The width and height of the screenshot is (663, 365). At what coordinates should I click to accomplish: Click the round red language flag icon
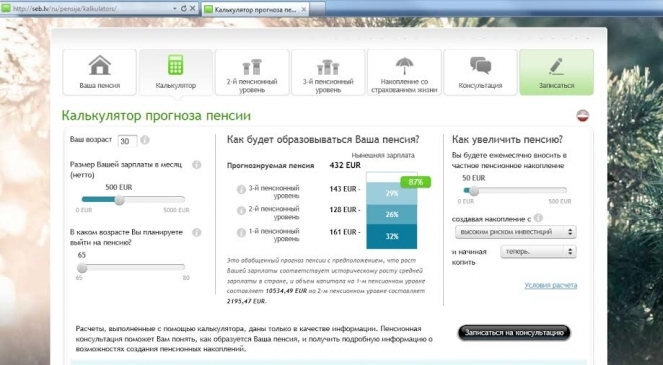pyautogui.click(x=583, y=115)
